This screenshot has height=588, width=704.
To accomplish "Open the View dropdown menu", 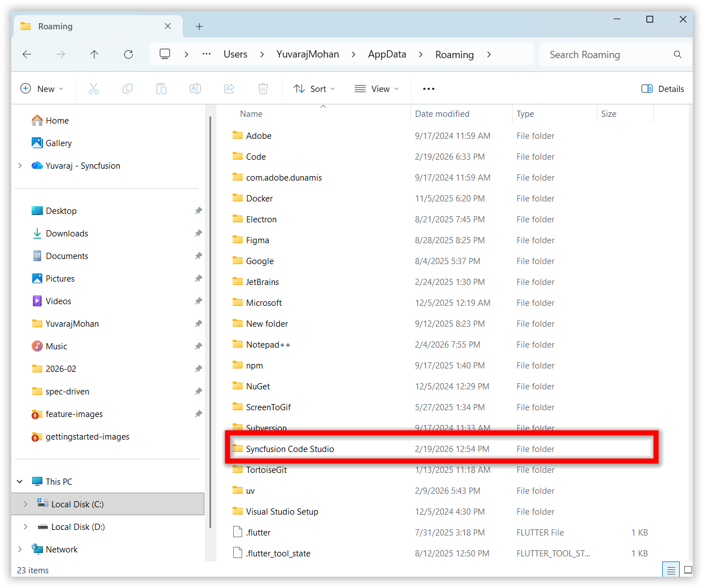I will [x=377, y=89].
